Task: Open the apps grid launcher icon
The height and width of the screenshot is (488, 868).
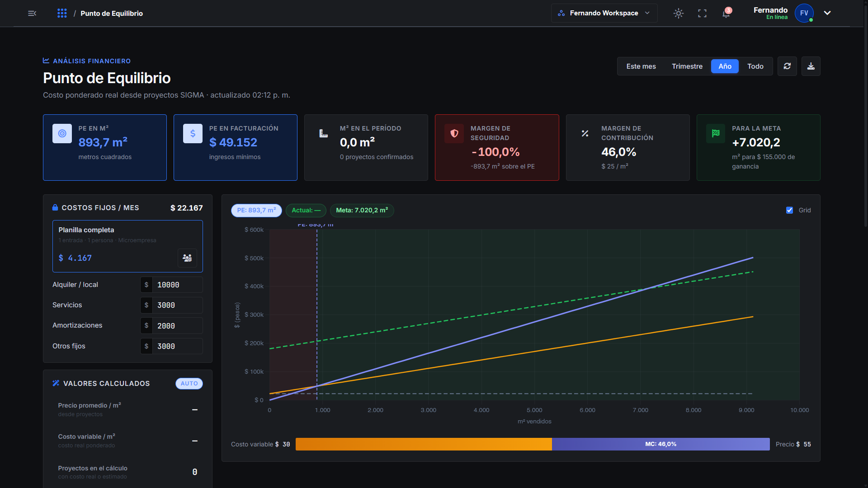Action: pos(62,13)
